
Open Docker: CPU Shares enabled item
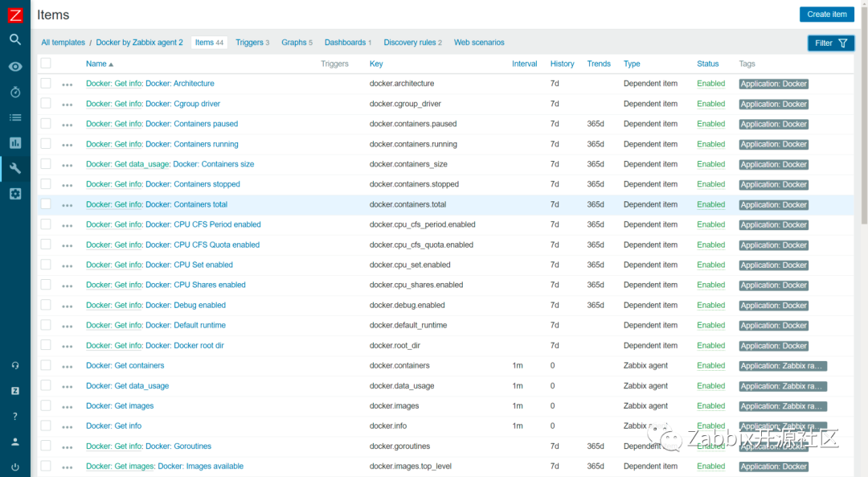[195, 285]
